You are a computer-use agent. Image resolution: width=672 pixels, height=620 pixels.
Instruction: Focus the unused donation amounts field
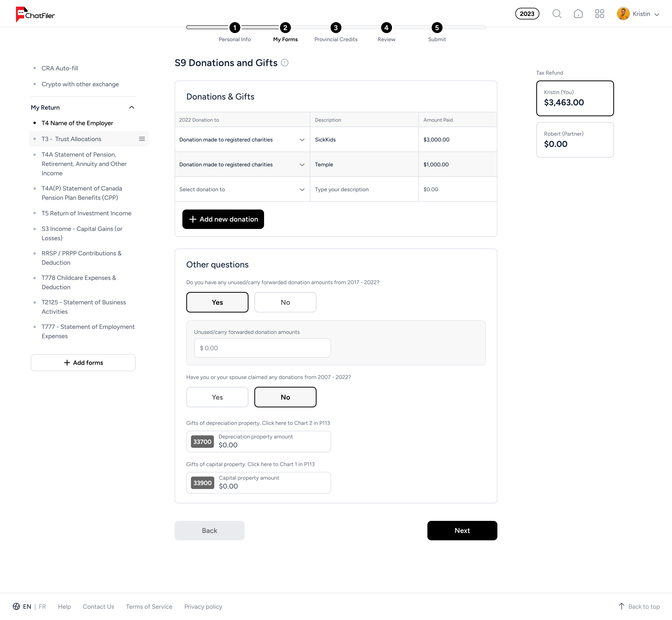pos(262,348)
